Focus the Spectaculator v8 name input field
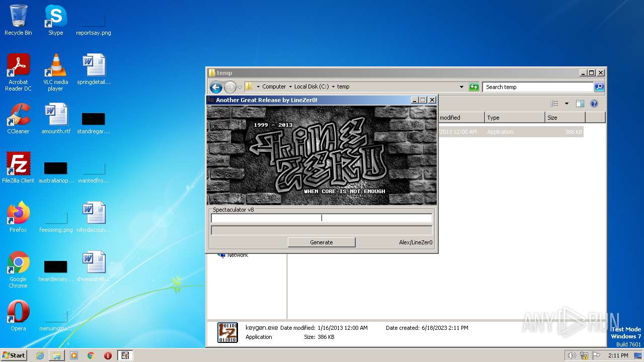The image size is (644, 362). 321,218
